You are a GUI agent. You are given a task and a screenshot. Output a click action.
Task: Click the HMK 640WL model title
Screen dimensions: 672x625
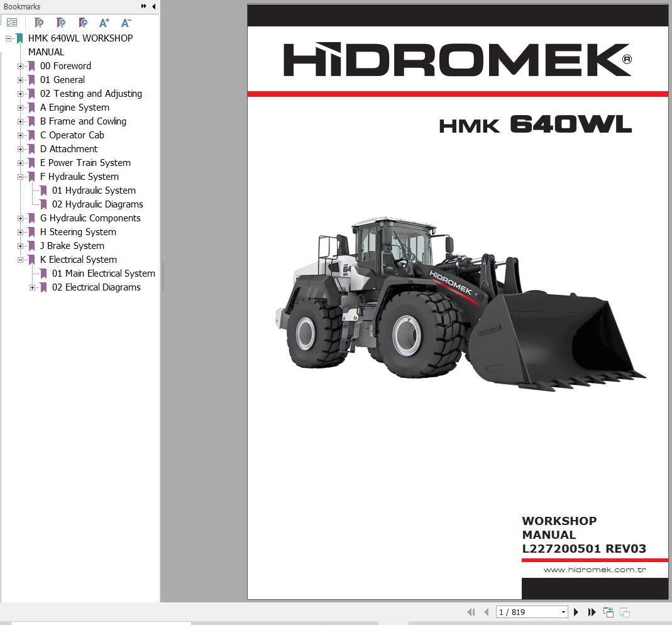click(536, 125)
